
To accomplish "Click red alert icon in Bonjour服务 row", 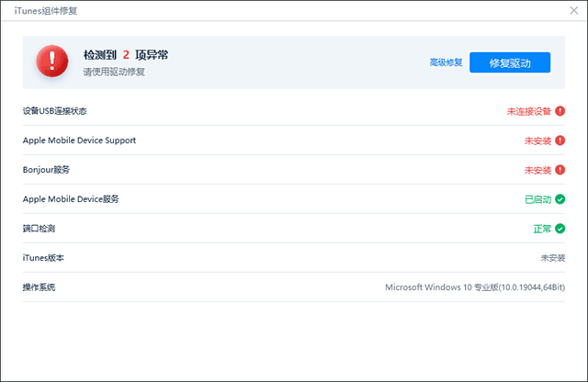I will [560, 170].
